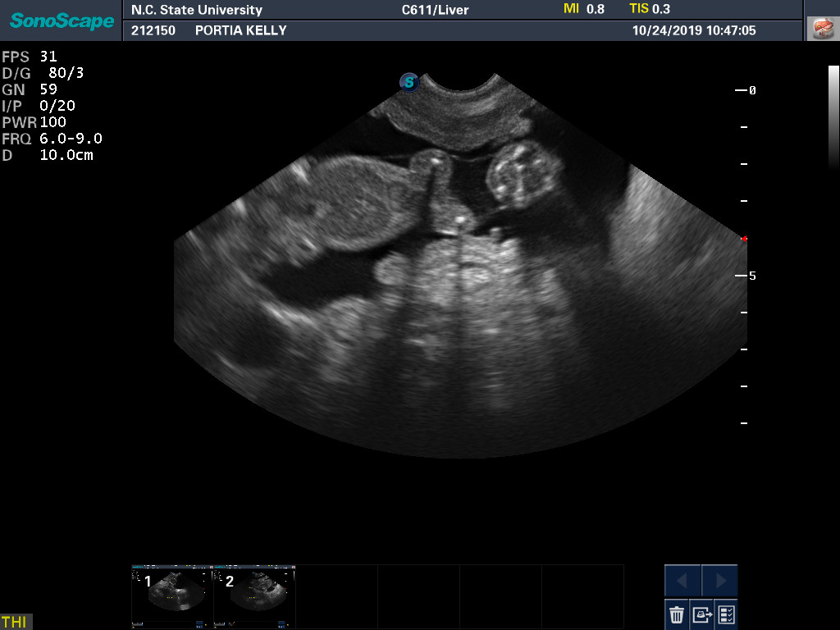The height and width of the screenshot is (630, 840).
Task: Click the FRQ 6.0-9.0 frequency parameter
Action: pos(52,139)
